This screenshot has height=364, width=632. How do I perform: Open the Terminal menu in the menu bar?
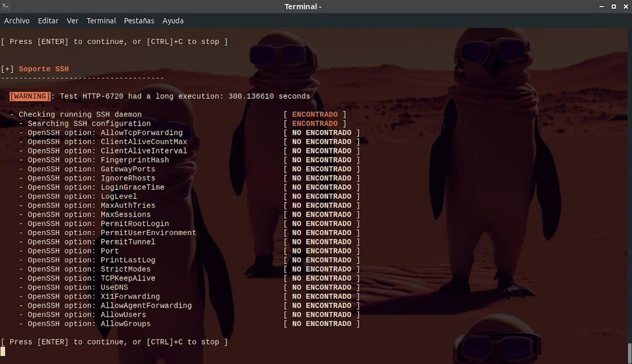point(101,21)
